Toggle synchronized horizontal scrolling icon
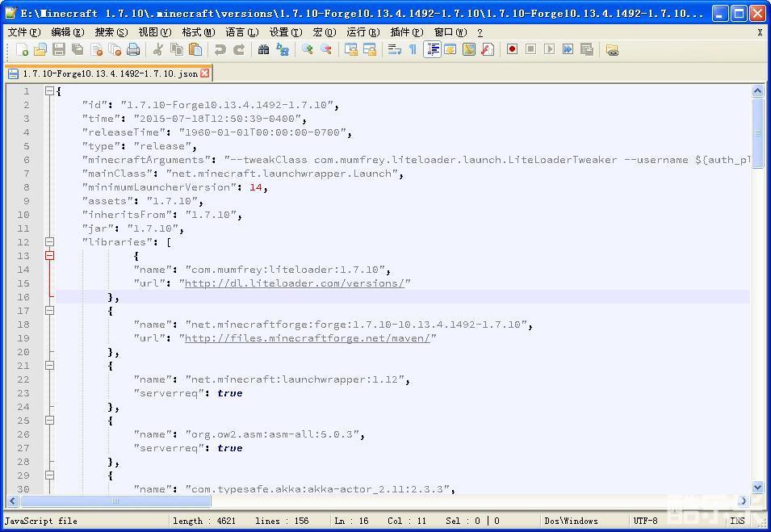The width and height of the screenshot is (771, 532). point(370,50)
